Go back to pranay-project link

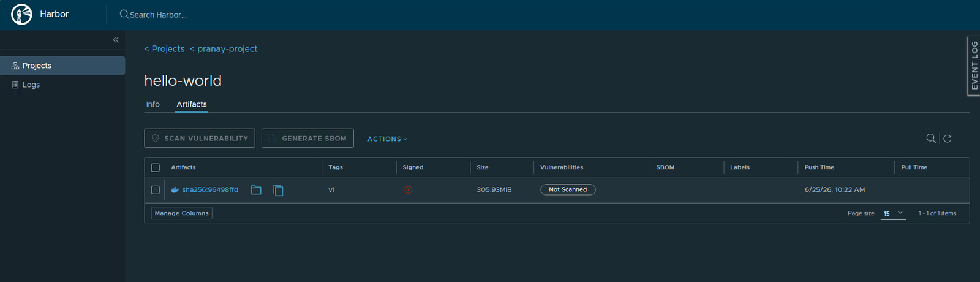(224, 49)
